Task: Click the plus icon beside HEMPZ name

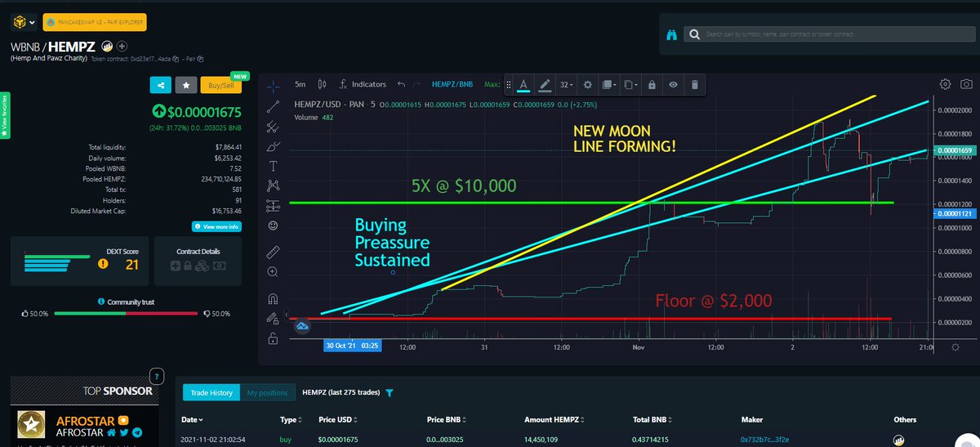Action: tap(121, 47)
